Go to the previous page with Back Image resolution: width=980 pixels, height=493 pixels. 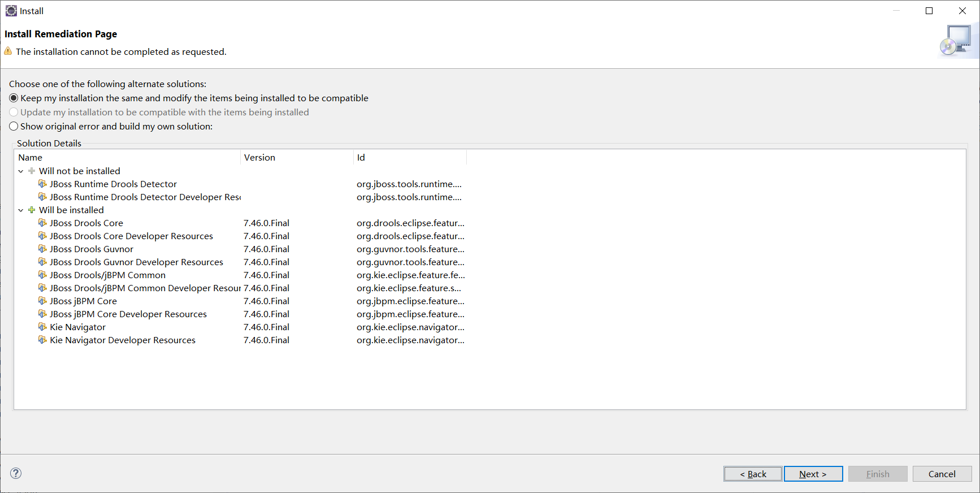(753, 474)
